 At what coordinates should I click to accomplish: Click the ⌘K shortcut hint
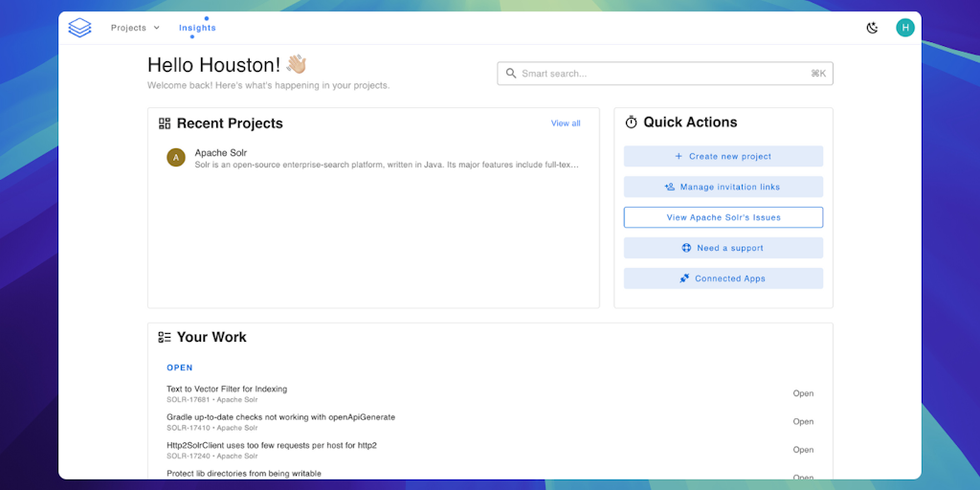[818, 74]
